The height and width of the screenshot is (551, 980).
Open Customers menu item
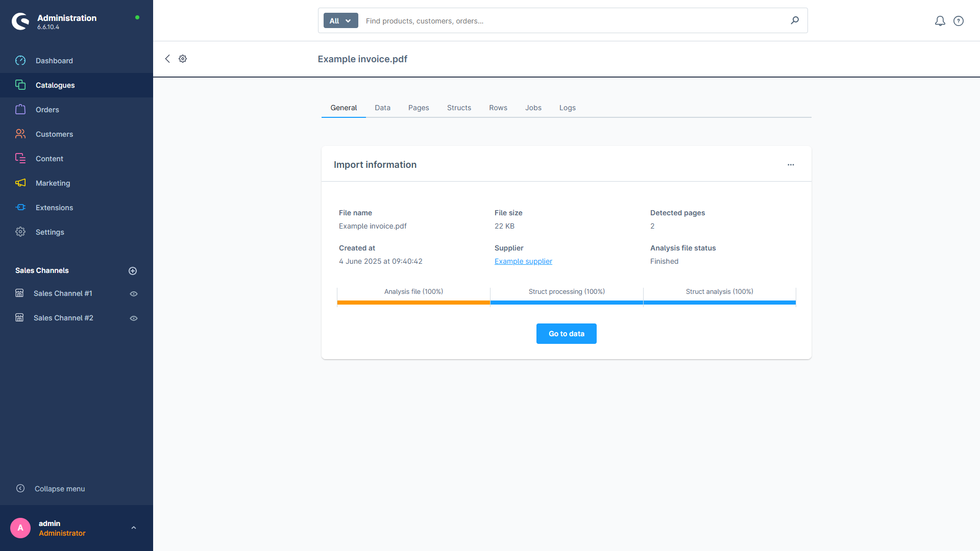77,134
